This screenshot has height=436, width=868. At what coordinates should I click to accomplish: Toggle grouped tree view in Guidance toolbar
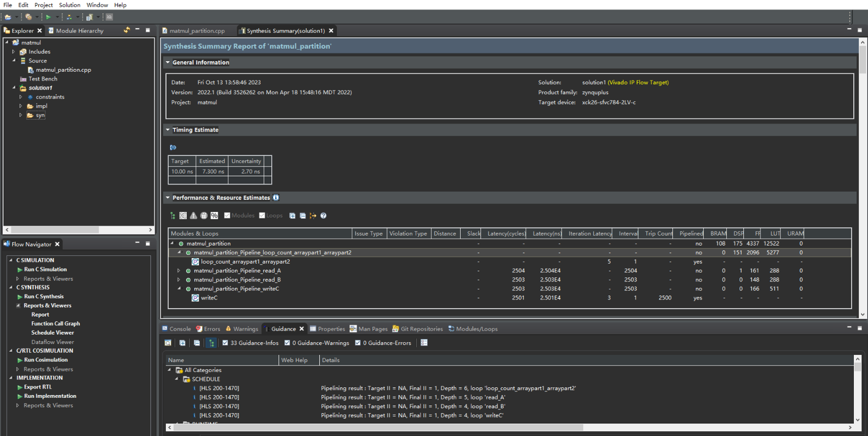pos(212,343)
